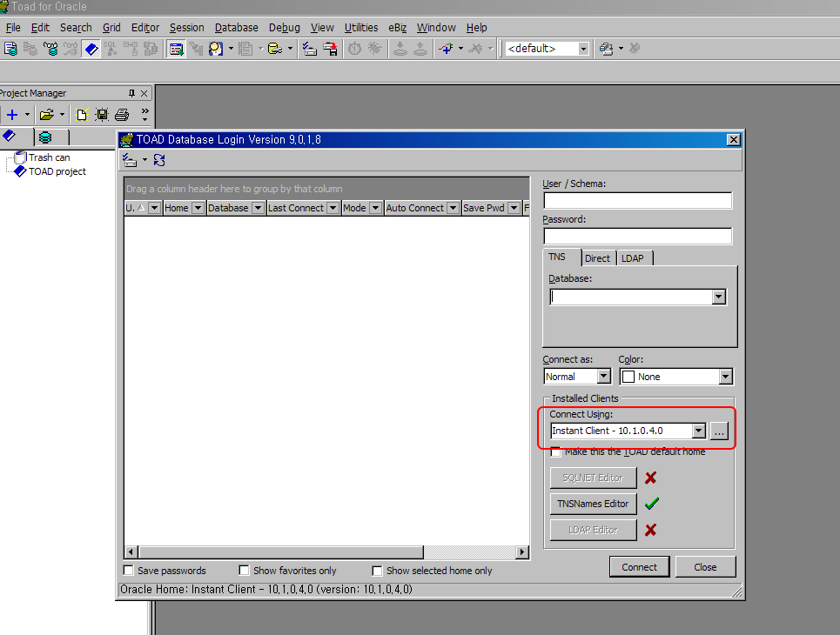Viewport: 840px width, 635px height.
Task: Open the TNSNames Editor
Action: [x=593, y=504]
